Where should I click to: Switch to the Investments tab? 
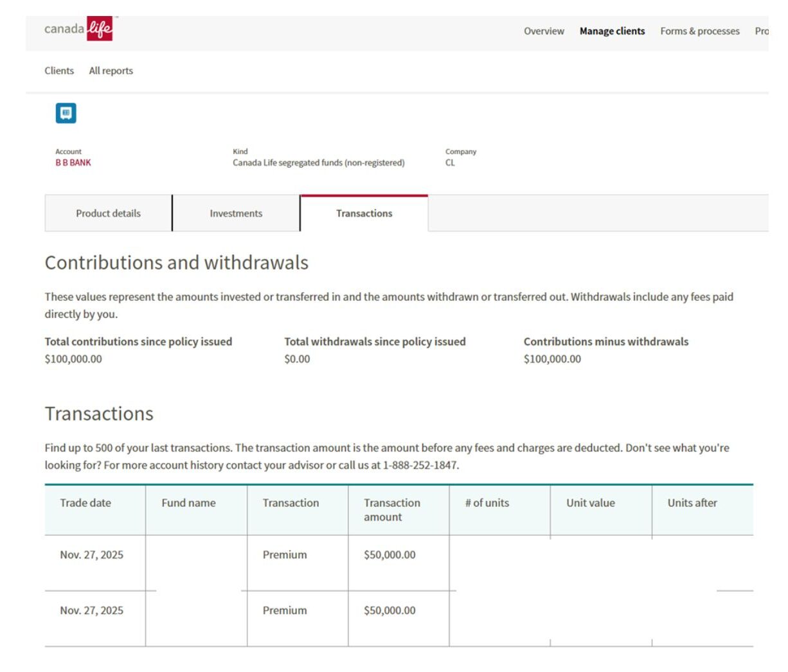click(x=235, y=213)
